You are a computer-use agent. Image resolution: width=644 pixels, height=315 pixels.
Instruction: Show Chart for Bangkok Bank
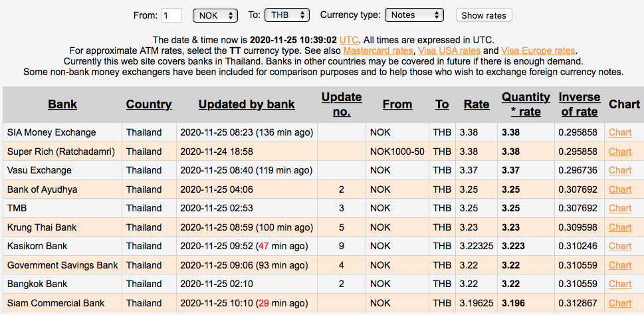[x=620, y=284]
